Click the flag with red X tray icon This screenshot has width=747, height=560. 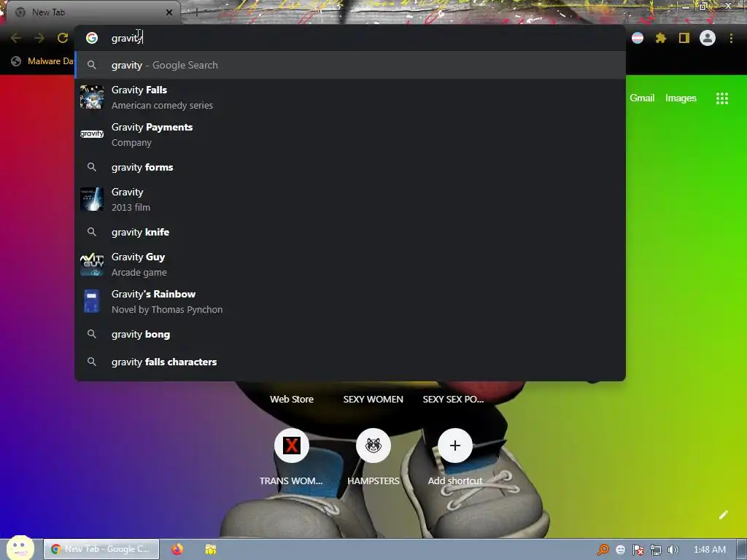pos(638,550)
